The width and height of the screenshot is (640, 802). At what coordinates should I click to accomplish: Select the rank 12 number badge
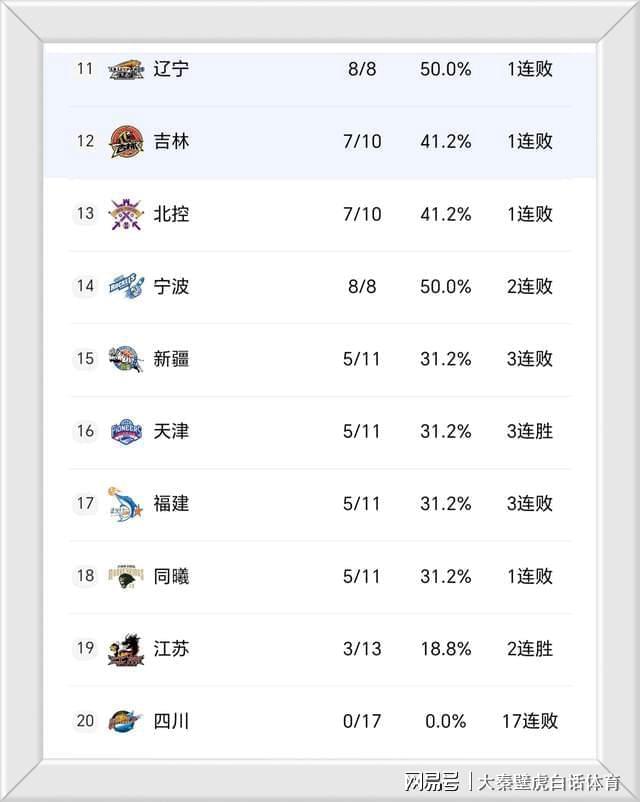click(85, 141)
